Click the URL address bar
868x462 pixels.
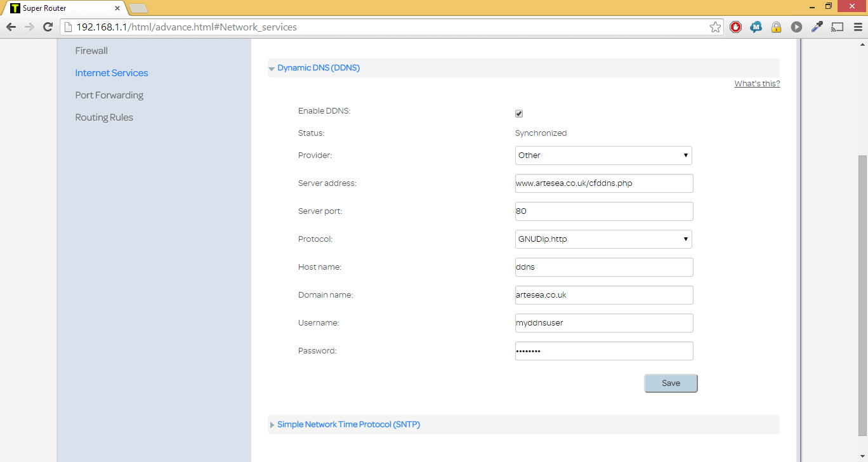(390, 27)
